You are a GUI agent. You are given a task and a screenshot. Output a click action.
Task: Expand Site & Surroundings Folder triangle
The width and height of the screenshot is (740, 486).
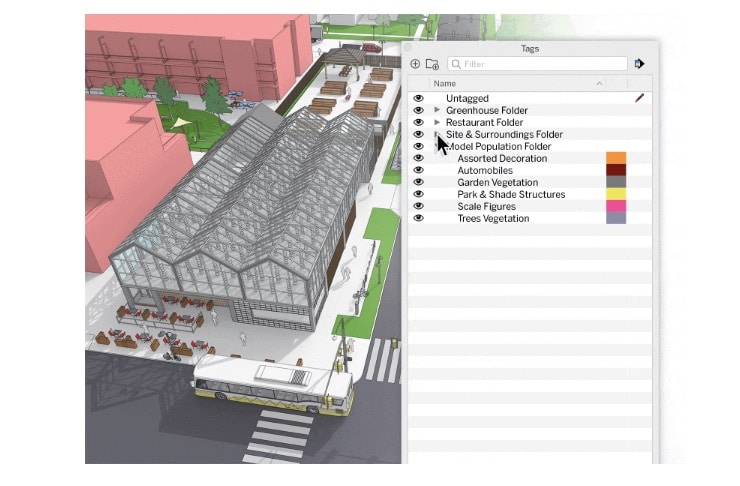tap(436, 134)
